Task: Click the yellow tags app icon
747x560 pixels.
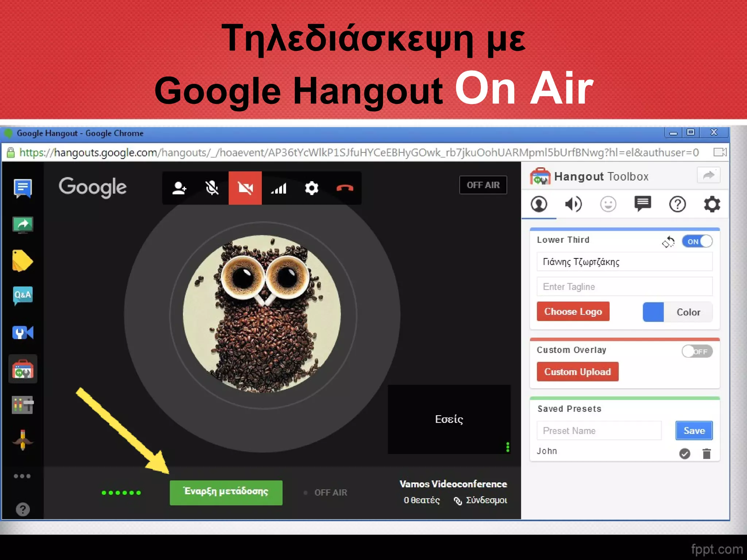Action: click(x=22, y=261)
